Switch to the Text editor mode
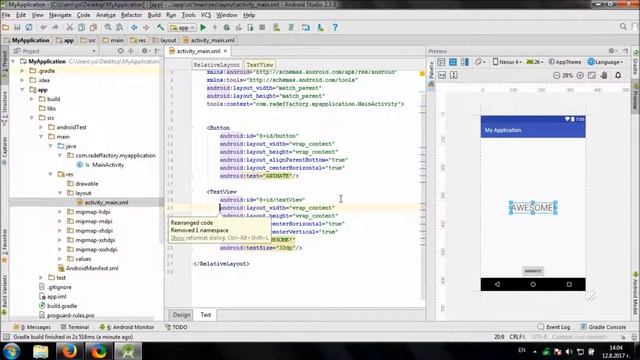Viewport: 640px width, 360px height. point(206,315)
